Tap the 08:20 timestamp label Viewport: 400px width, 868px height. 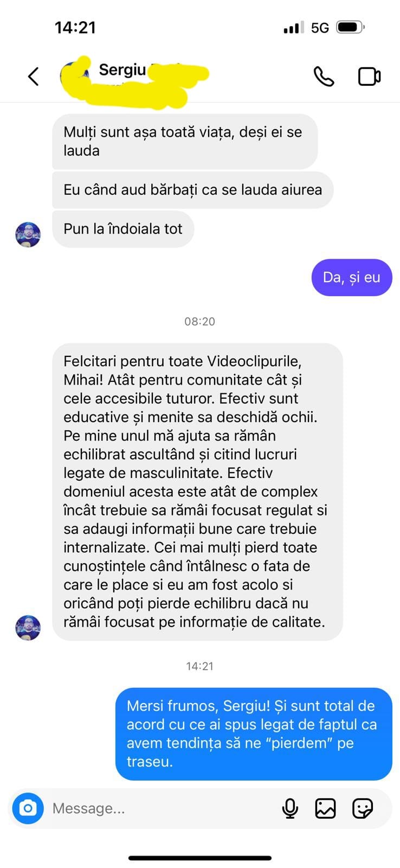coord(199,321)
